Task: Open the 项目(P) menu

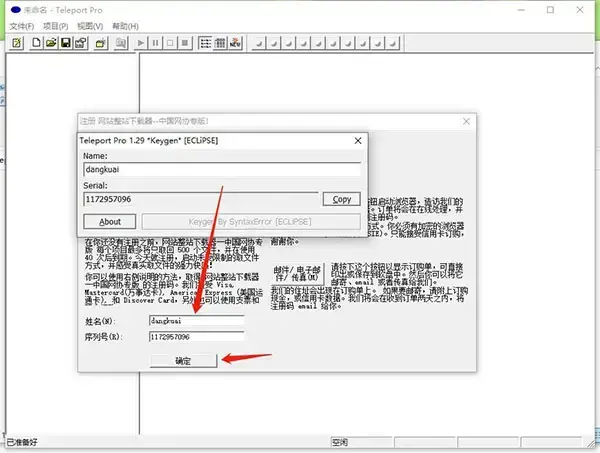Action: [55, 26]
